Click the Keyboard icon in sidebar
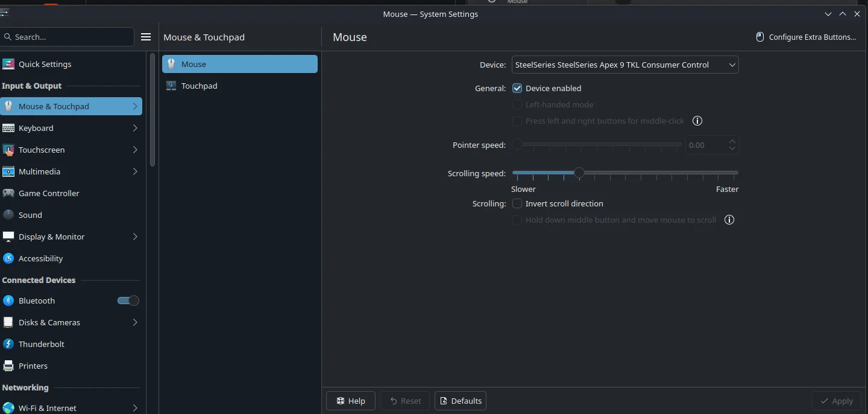The image size is (868, 414). coord(8,128)
